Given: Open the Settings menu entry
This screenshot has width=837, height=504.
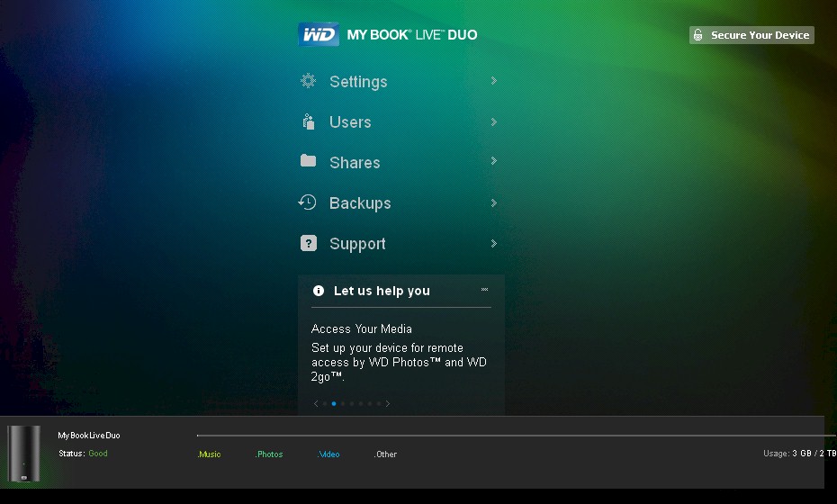Looking at the screenshot, I should [x=357, y=82].
